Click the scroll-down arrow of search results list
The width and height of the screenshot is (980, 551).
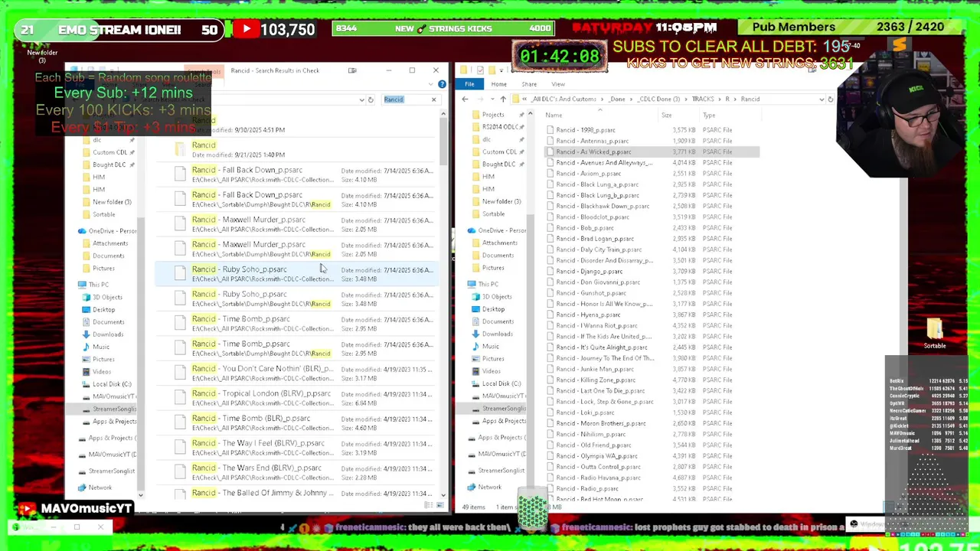443,495
